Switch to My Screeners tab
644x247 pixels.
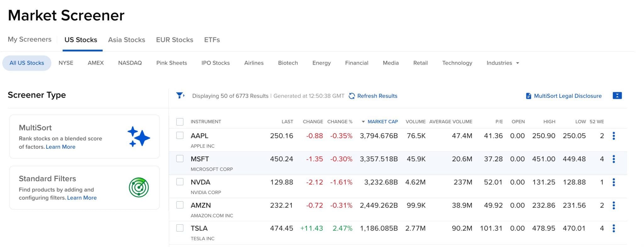[x=30, y=39]
